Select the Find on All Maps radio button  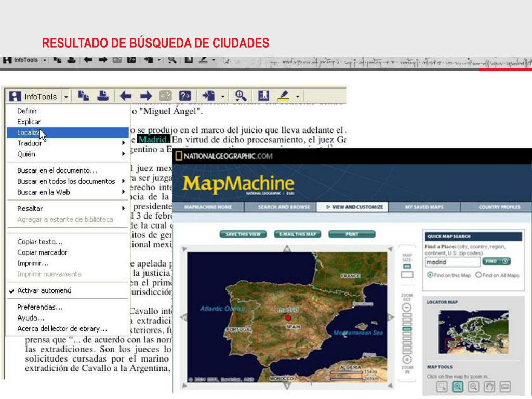[478, 275]
